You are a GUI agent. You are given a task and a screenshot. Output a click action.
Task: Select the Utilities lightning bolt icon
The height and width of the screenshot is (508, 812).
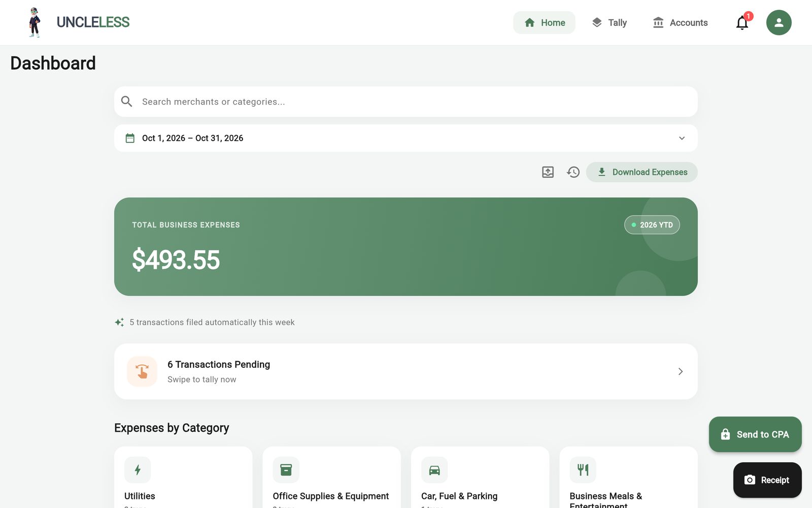pos(138,470)
